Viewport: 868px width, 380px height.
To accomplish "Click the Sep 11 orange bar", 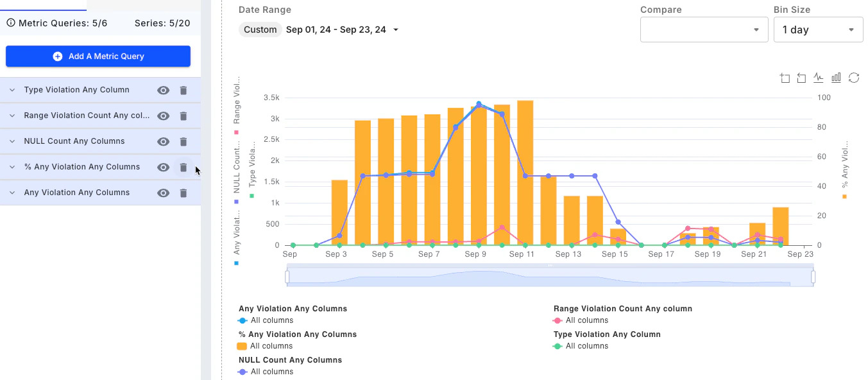I will (x=525, y=173).
